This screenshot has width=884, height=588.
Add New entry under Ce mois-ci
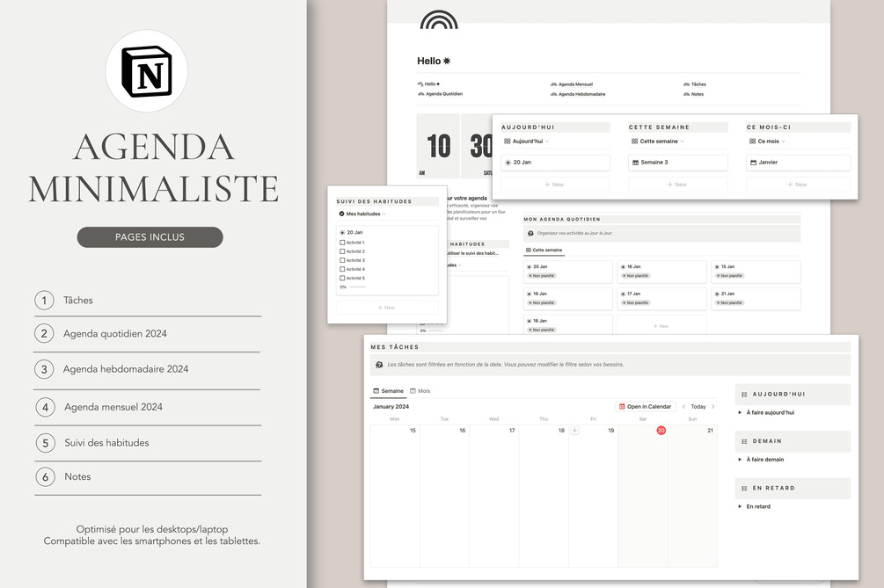pyautogui.click(x=798, y=185)
